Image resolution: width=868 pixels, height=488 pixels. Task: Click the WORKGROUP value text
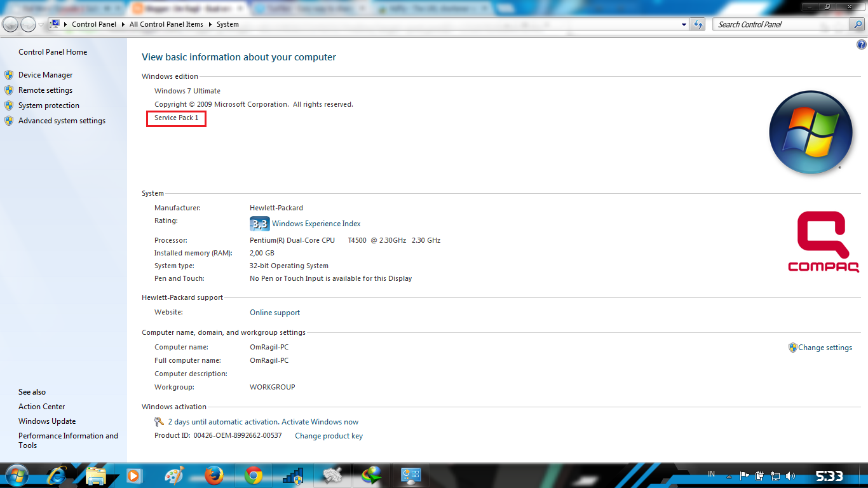[273, 387]
